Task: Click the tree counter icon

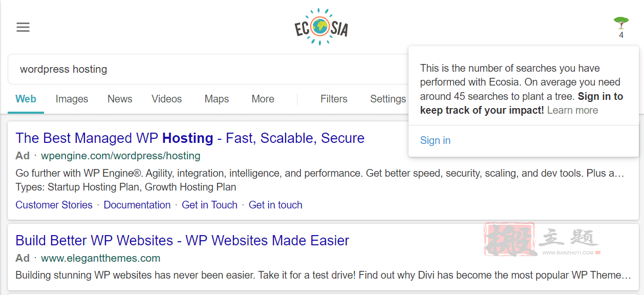Action: pyautogui.click(x=621, y=23)
